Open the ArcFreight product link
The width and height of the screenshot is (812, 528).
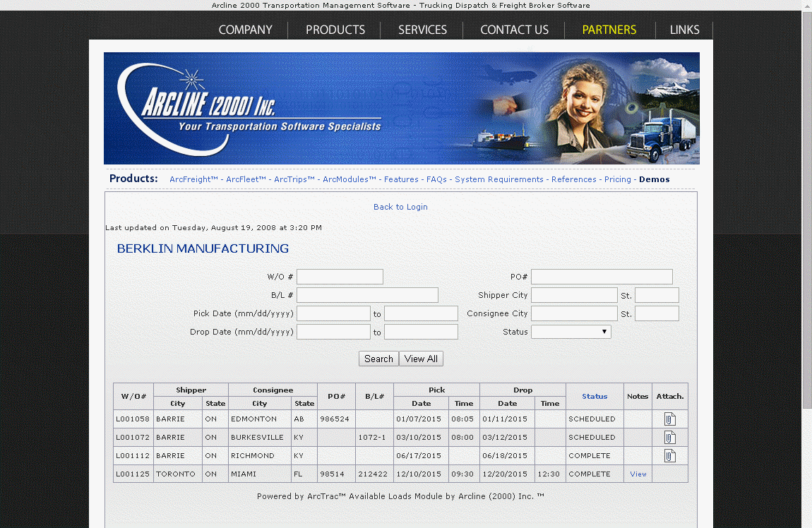click(193, 179)
